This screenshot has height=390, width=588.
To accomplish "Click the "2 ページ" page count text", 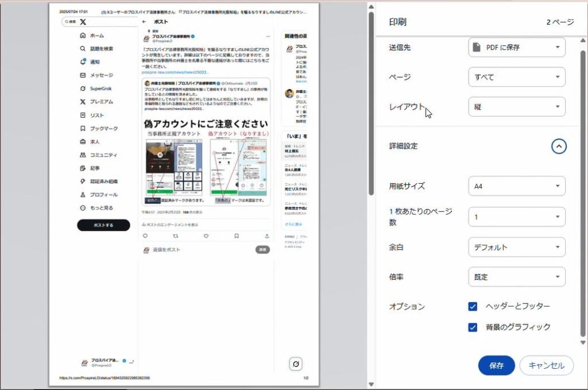I will pyautogui.click(x=560, y=22).
